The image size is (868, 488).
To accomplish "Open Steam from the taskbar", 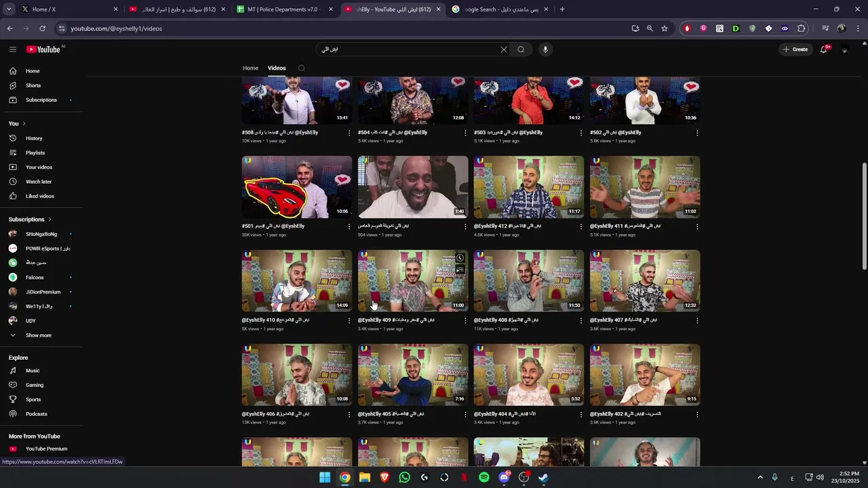I will pyautogui.click(x=544, y=477).
